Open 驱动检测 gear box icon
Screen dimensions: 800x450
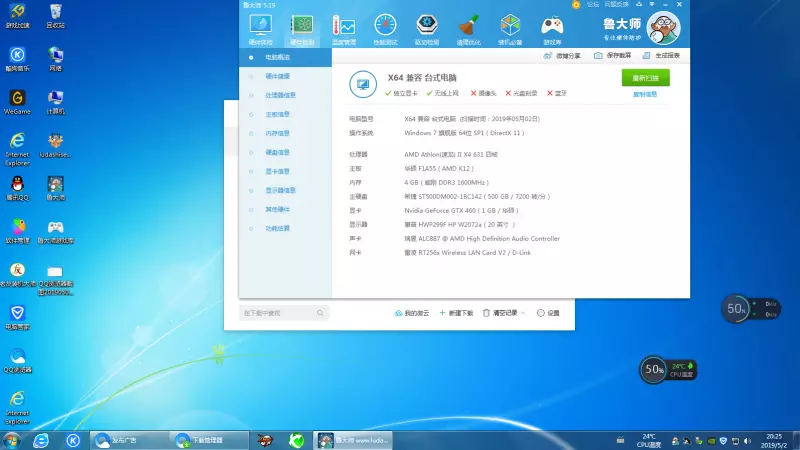[427, 30]
